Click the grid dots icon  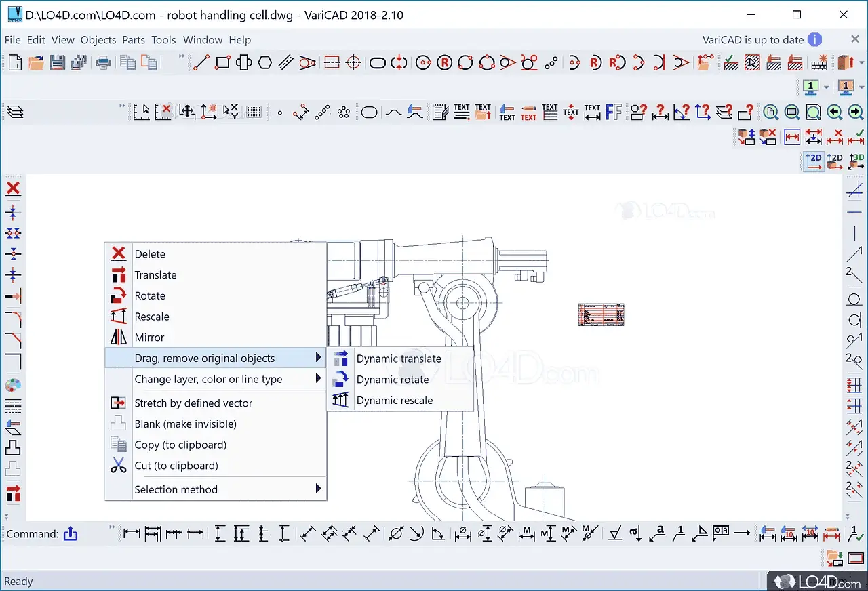254,112
